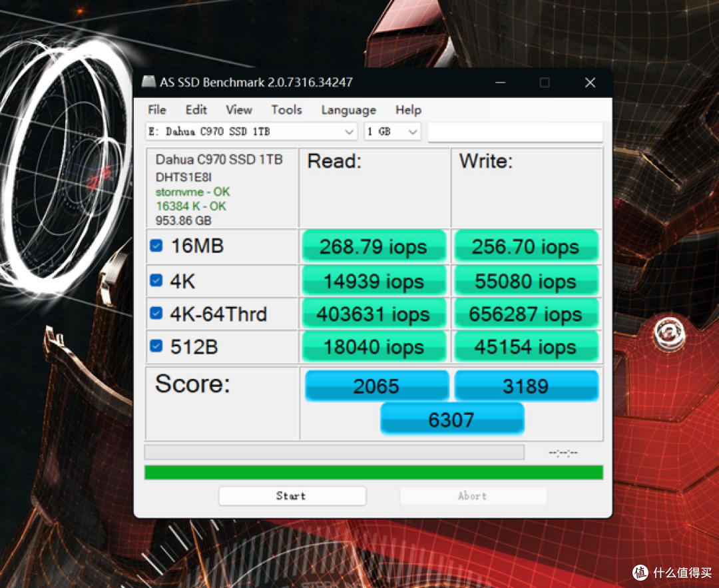719x588 pixels.
Task: Click the write score 3189
Action: [x=526, y=386]
